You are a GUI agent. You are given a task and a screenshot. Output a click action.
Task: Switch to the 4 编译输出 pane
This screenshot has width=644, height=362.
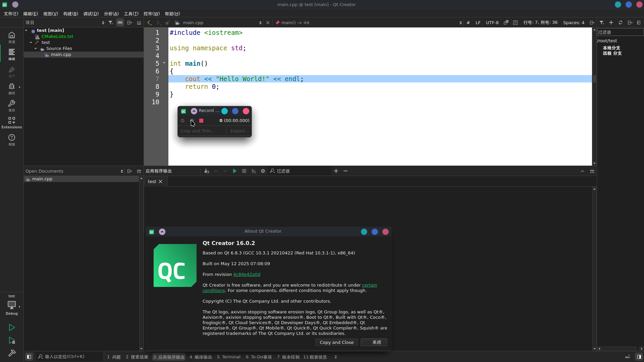pos(201,357)
